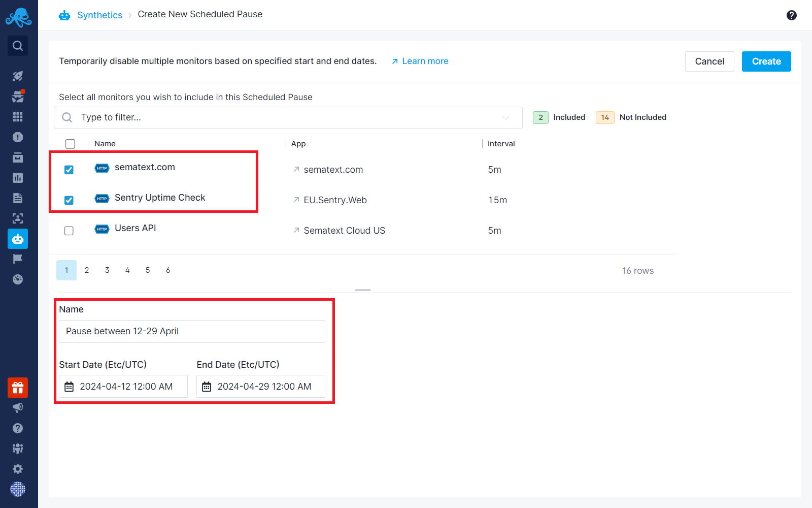Screen dimensions: 812x508
Task: Click the Cancel button
Action: click(x=709, y=61)
